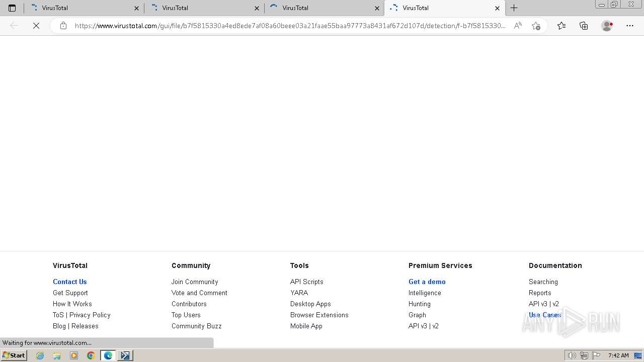Open the Contact Us link
The width and height of the screenshot is (644, 362).
pyautogui.click(x=70, y=282)
